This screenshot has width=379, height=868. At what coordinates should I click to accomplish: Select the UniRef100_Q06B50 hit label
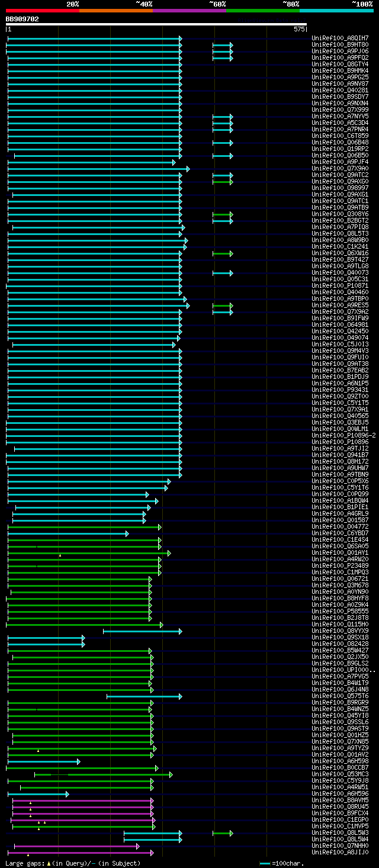point(340,155)
